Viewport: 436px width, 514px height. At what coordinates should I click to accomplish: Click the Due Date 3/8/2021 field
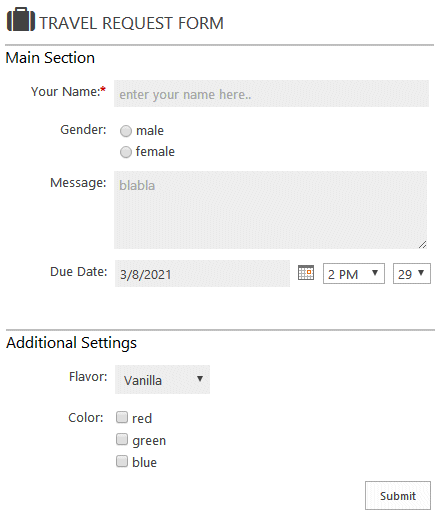click(202, 274)
